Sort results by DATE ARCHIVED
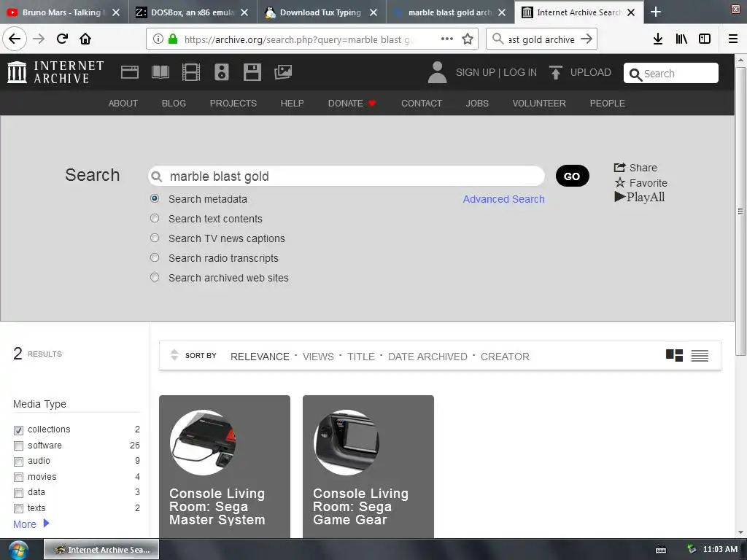 pyautogui.click(x=427, y=357)
